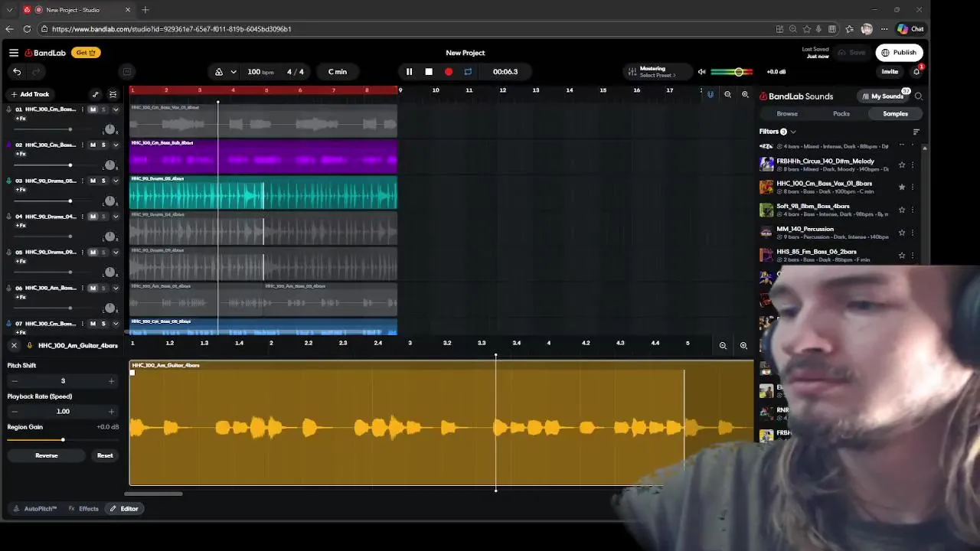The width and height of the screenshot is (980, 551).
Task: Favorite FRBHHh_Circus_140_D#m_Melody sample
Action: pos(902,165)
